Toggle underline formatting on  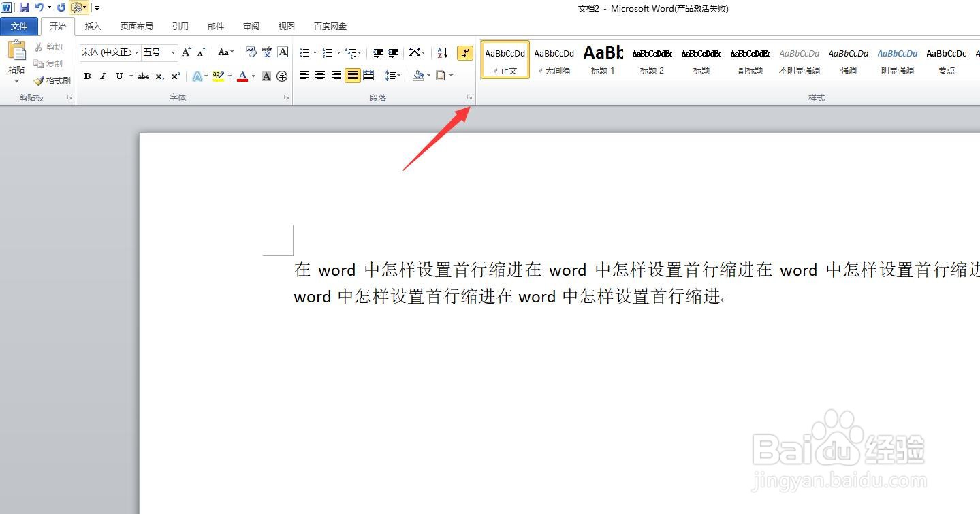coord(119,76)
